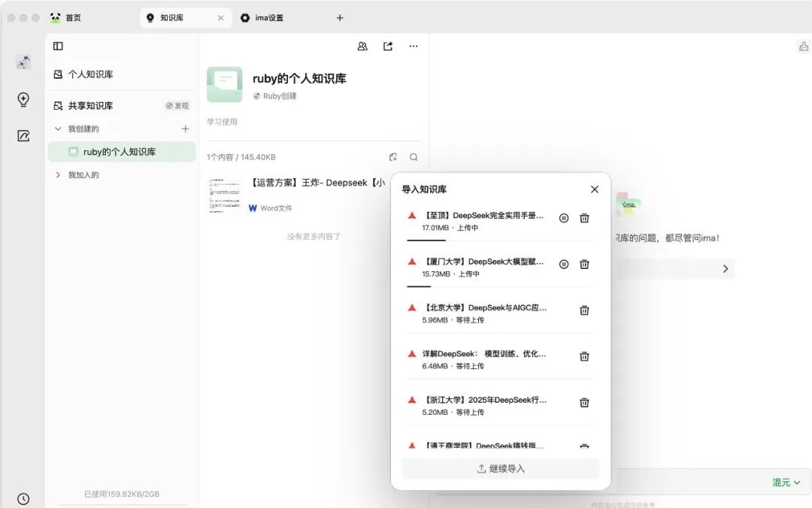The width and height of the screenshot is (812, 508).
Task: Pause upload of 【至顶】DeepSeek完全实用手册
Action: [564, 218]
